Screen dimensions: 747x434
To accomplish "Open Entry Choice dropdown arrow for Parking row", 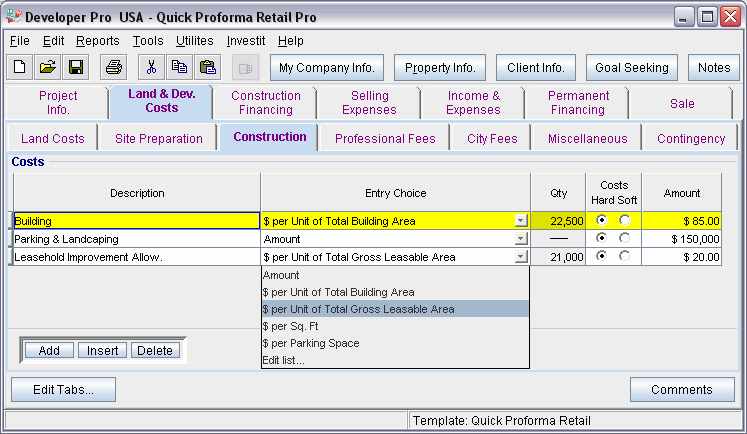I will [521, 239].
